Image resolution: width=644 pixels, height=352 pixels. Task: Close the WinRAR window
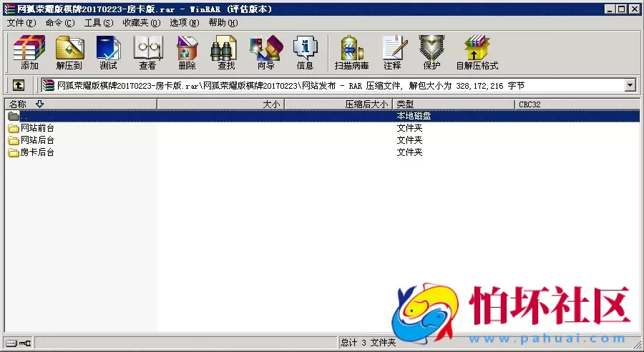(634, 9)
